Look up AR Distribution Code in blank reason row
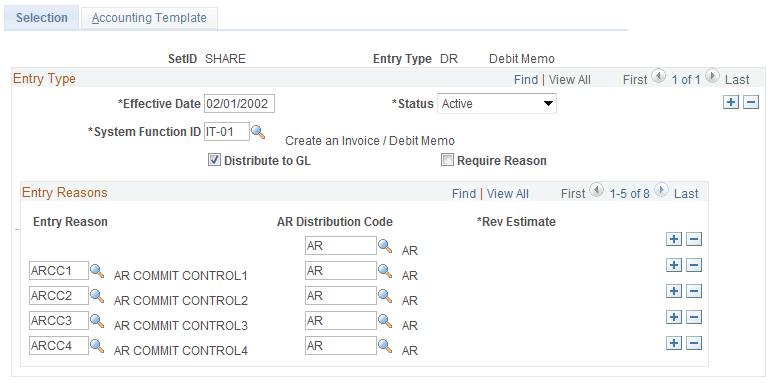Image resolution: width=775 pixels, height=383 pixels. 385,246
